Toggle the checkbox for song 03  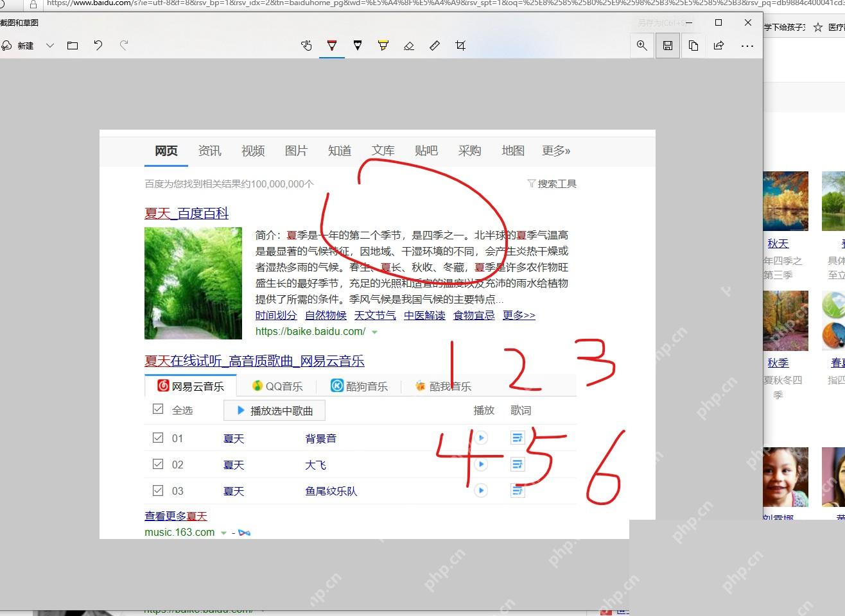click(x=158, y=490)
